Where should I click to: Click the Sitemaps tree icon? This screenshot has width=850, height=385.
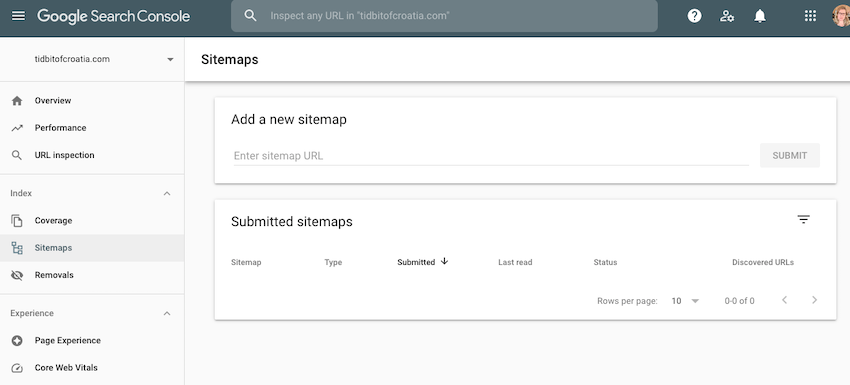(17, 248)
